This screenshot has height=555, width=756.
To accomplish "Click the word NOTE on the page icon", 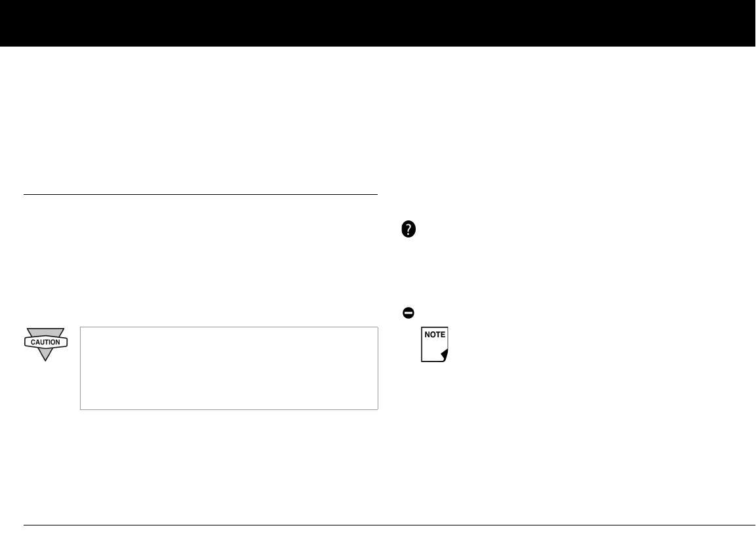I will point(434,335).
